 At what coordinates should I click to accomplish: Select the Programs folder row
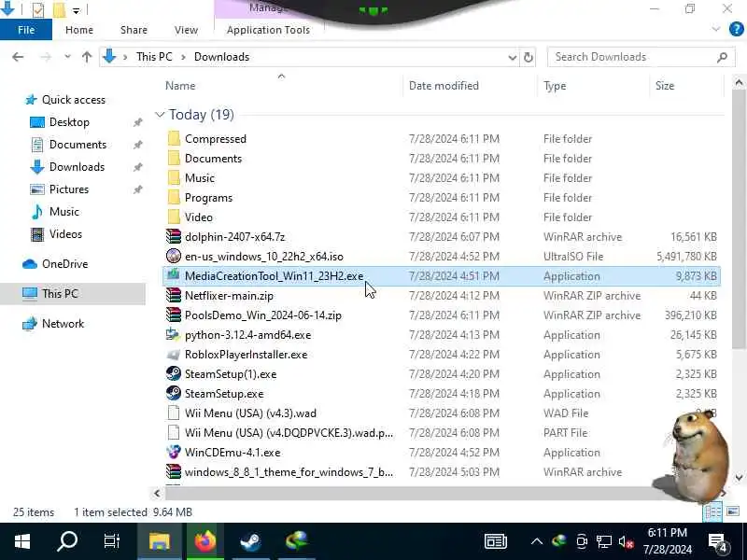(x=441, y=198)
